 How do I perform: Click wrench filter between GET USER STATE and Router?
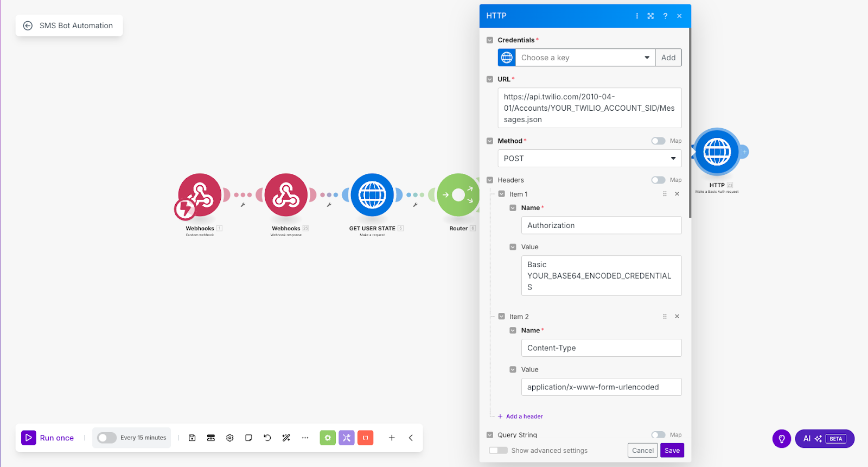pos(415,205)
